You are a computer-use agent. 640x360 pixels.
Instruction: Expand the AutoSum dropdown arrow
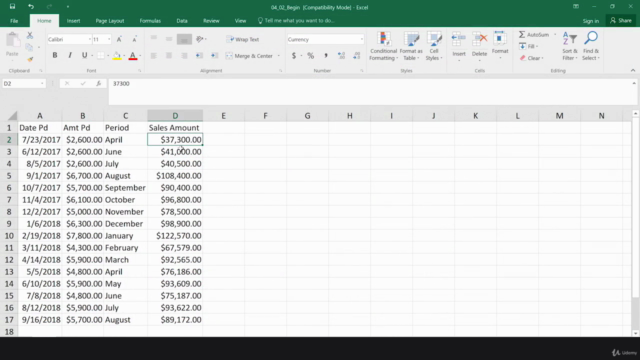(555, 35)
